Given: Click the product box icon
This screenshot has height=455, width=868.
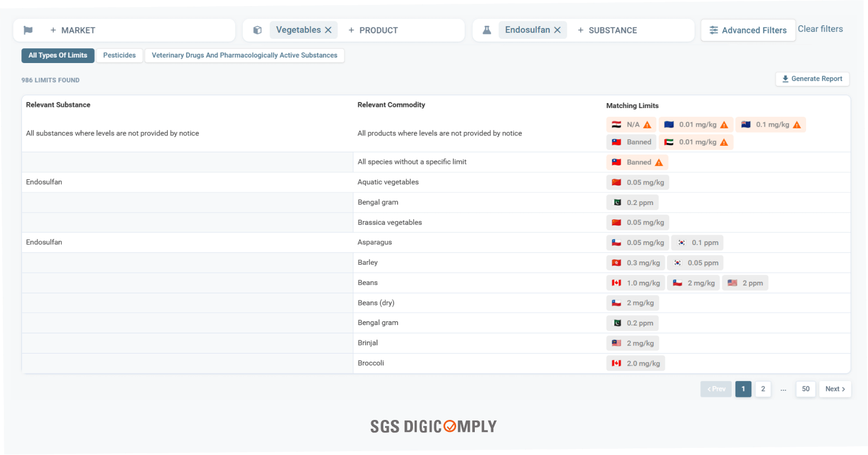Looking at the screenshot, I should (x=257, y=30).
